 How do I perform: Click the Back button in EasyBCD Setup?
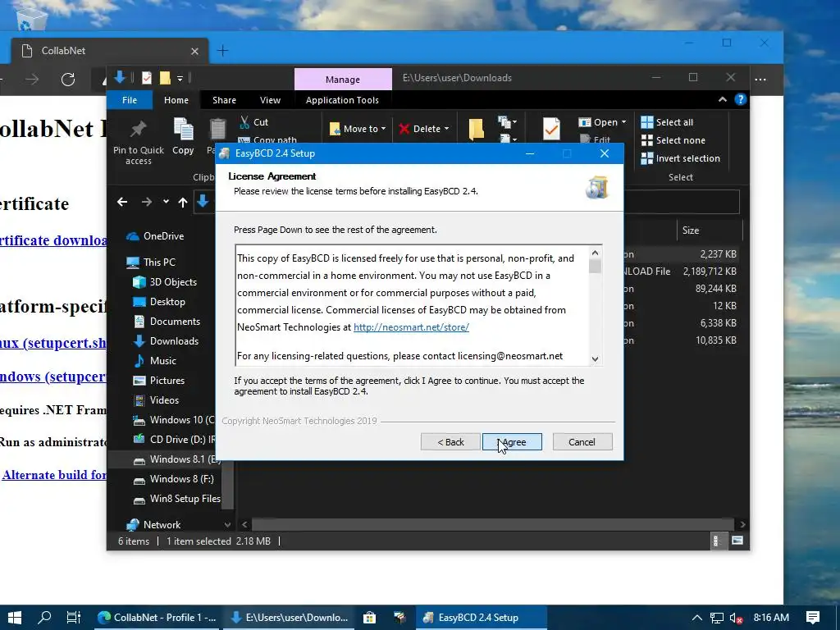point(450,442)
